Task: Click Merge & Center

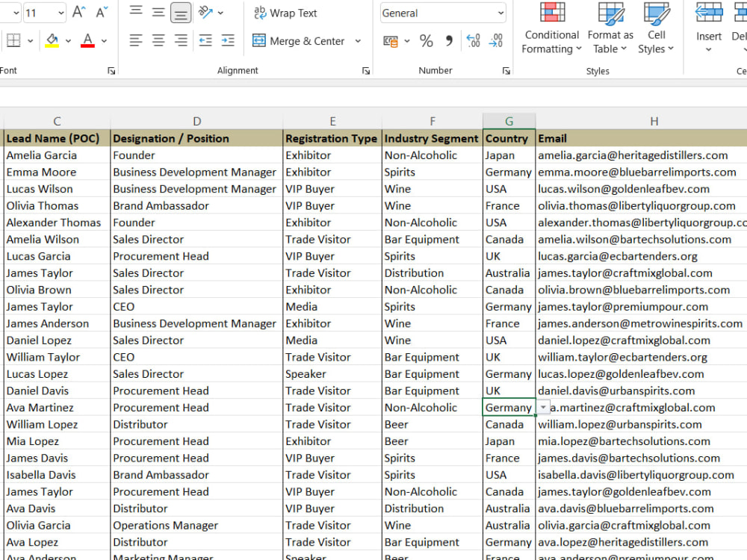Action: [x=298, y=41]
